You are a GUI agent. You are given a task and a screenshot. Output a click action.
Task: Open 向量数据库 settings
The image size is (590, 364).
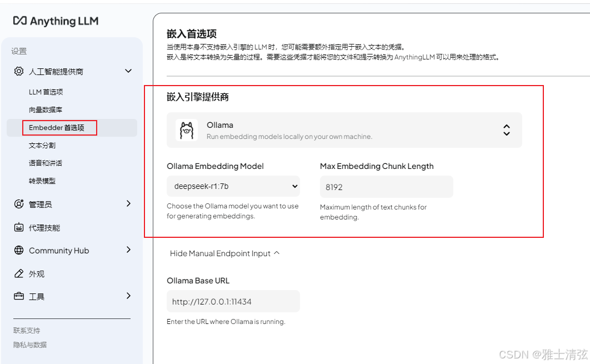pyautogui.click(x=46, y=109)
